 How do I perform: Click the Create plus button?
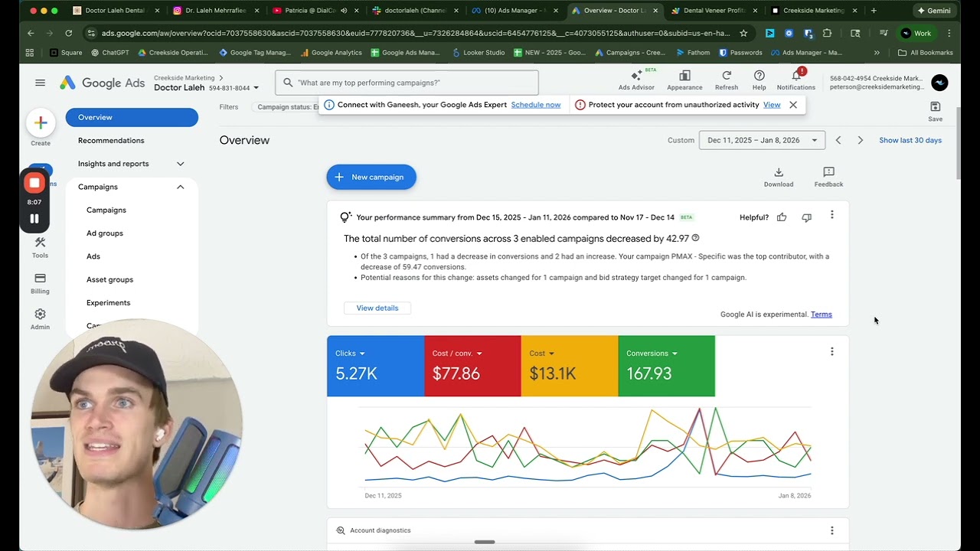pos(41,122)
